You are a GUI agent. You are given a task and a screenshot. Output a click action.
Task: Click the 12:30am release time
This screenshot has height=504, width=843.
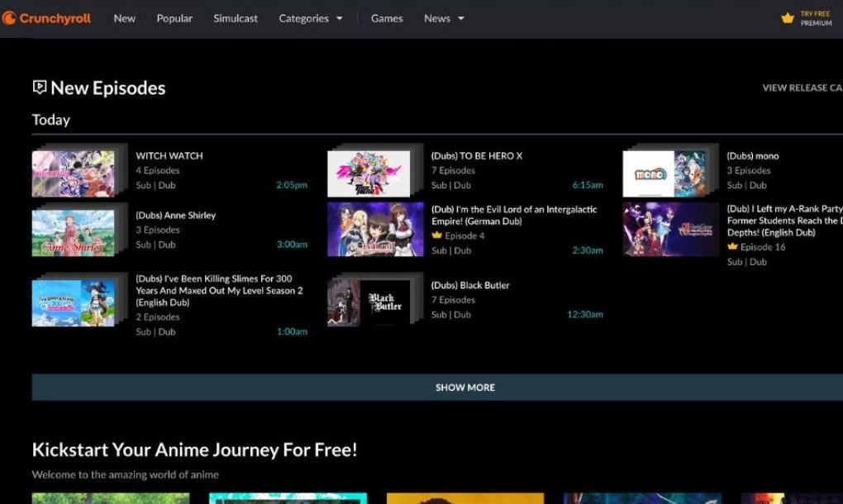585,314
